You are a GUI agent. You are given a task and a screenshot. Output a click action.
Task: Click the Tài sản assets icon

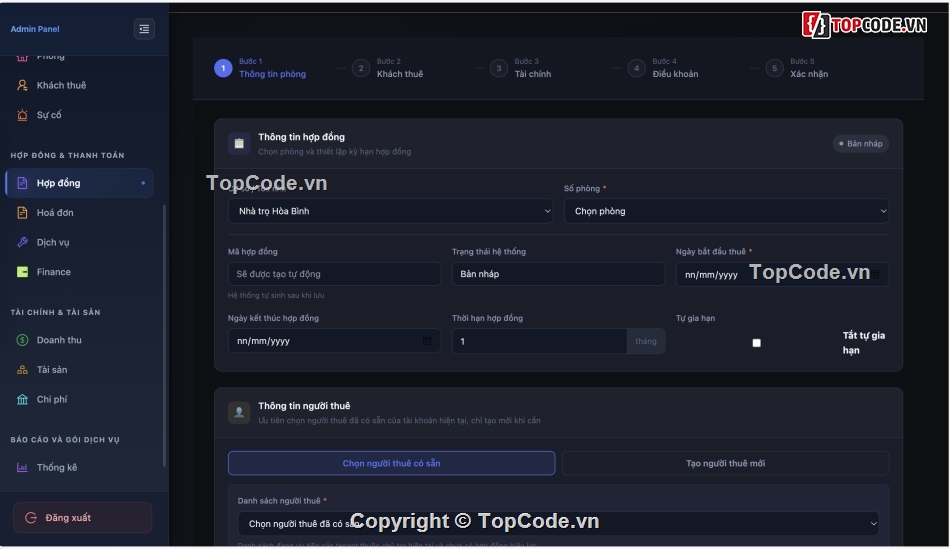[22, 370]
